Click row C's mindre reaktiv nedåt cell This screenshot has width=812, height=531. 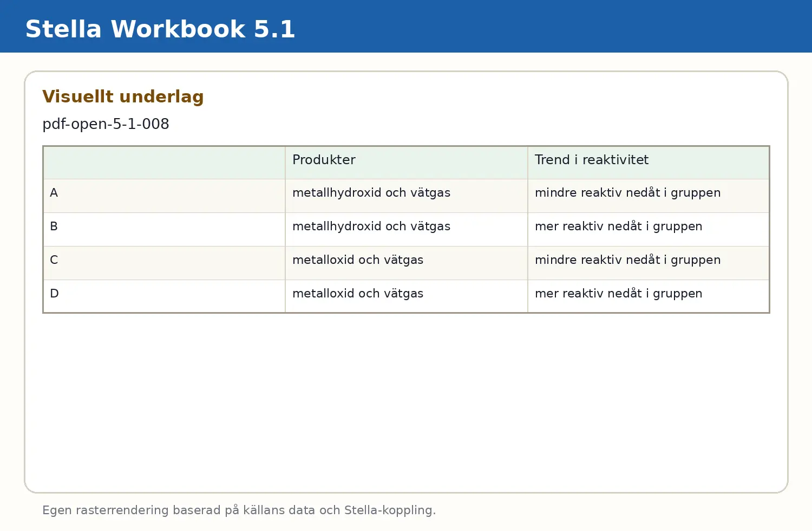[649, 263]
